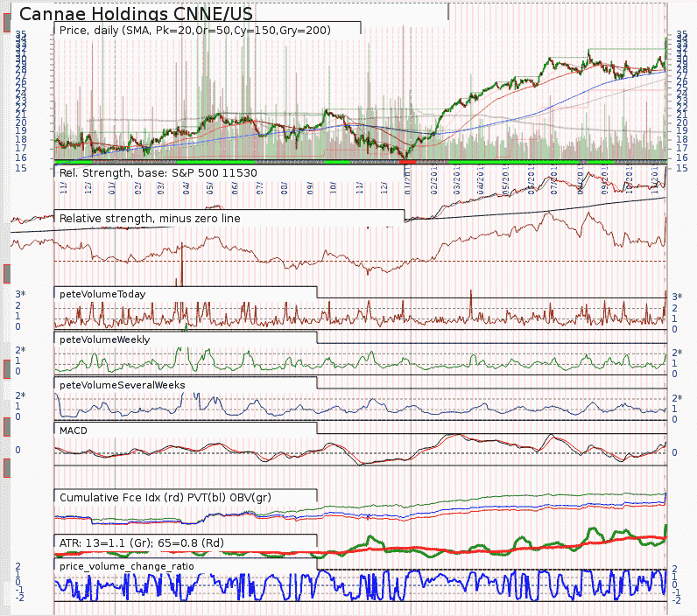Click the 03/201 date label on the time axis
The height and width of the screenshot is (616, 697).
click(457, 180)
